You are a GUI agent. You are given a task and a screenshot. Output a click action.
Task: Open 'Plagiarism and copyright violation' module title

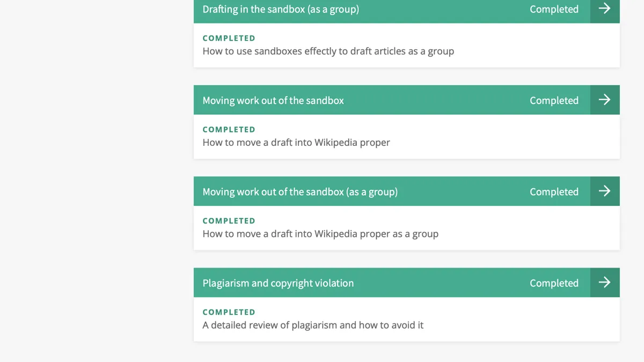278,283
